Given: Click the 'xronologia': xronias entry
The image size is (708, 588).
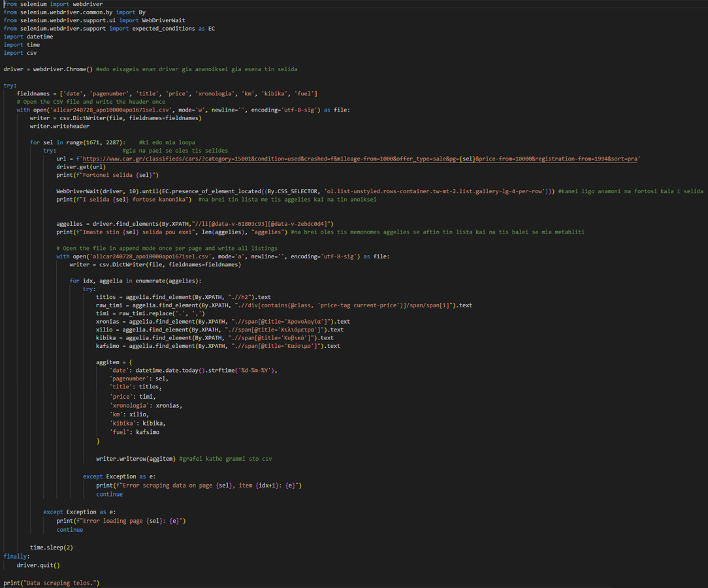Looking at the screenshot, I should click(x=146, y=405).
